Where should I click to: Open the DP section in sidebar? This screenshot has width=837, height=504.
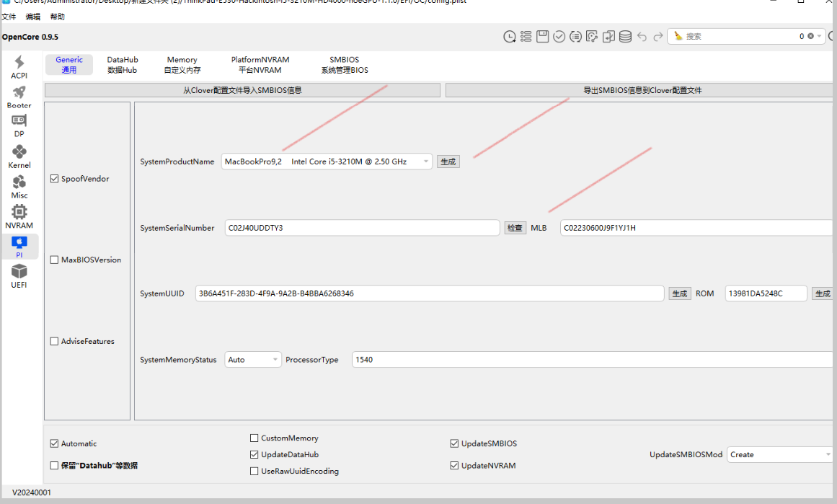pos(19,126)
